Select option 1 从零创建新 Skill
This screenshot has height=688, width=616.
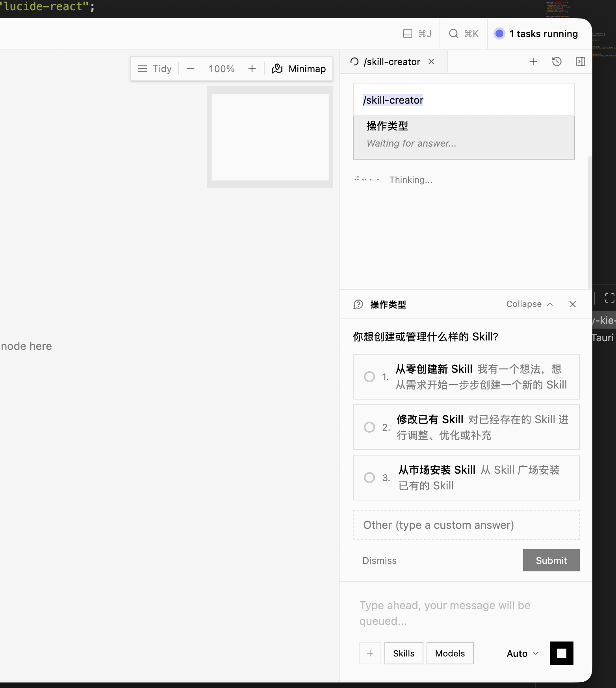coord(466,377)
